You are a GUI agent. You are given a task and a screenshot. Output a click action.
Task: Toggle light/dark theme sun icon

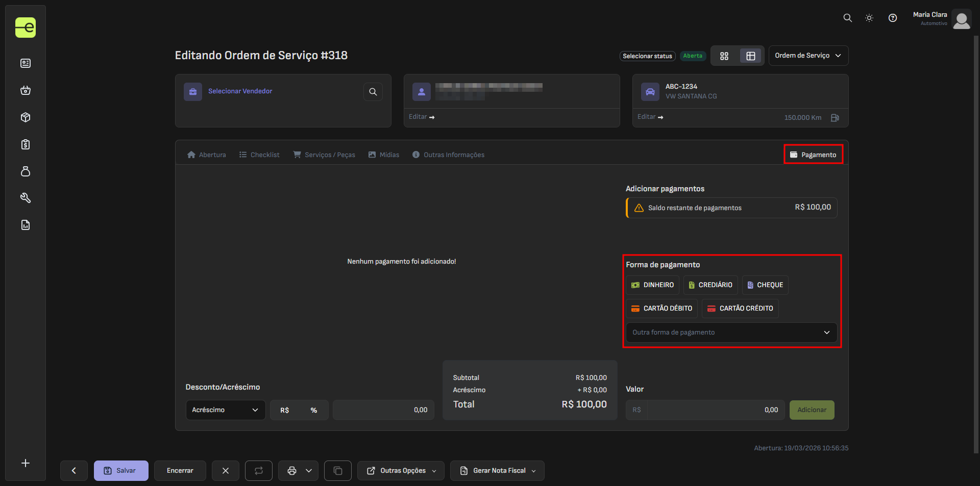(x=869, y=18)
